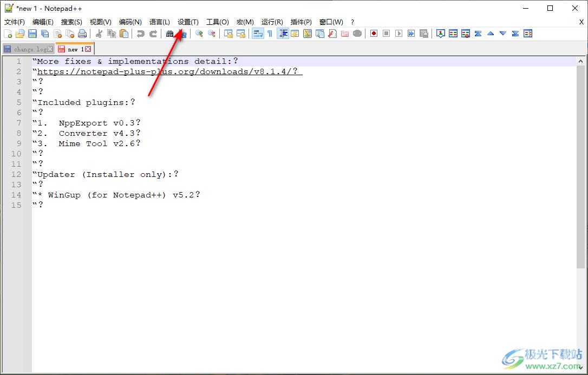The width and height of the screenshot is (588, 375).
Task: Open the 视图(V) menu
Action: [101, 22]
